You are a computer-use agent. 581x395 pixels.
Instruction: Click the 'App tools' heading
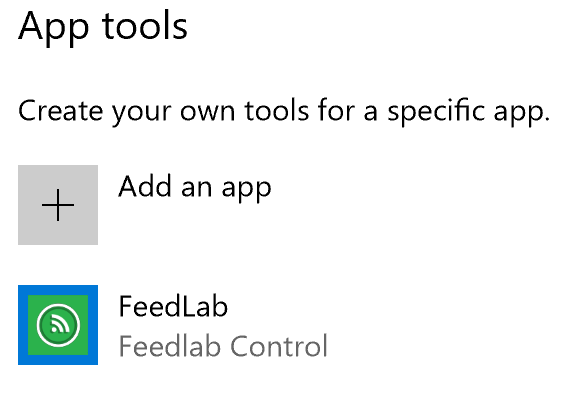tap(103, 27)
